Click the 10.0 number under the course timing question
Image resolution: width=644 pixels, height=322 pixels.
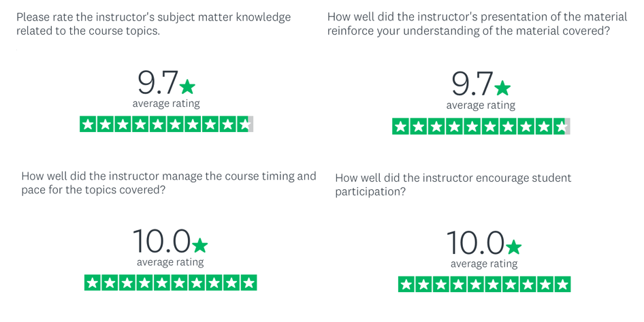(x=162, y=241)
